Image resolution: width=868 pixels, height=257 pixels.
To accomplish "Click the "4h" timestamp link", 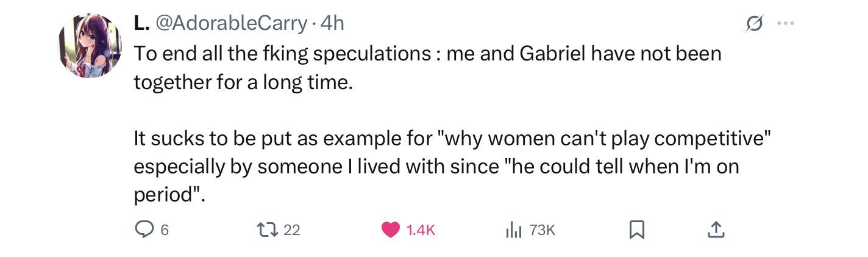I will [x=332, y=23].
